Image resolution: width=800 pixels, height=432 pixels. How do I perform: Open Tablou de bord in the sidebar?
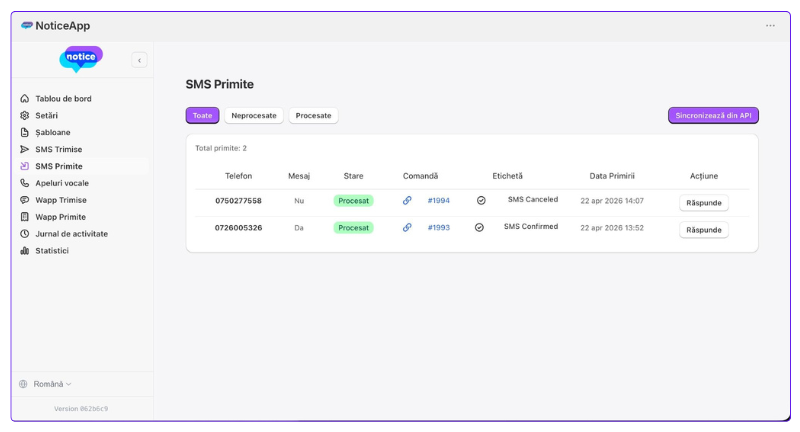click(63, 98)
